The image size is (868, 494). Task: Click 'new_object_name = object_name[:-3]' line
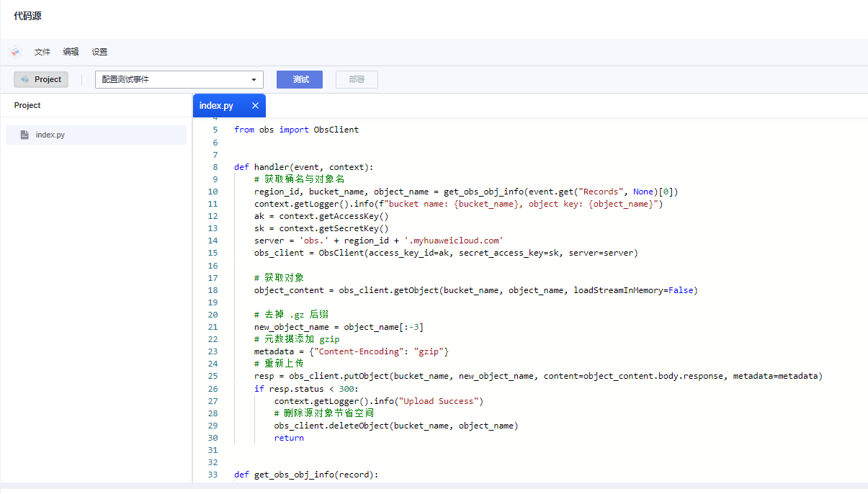(x=339, y=327)
